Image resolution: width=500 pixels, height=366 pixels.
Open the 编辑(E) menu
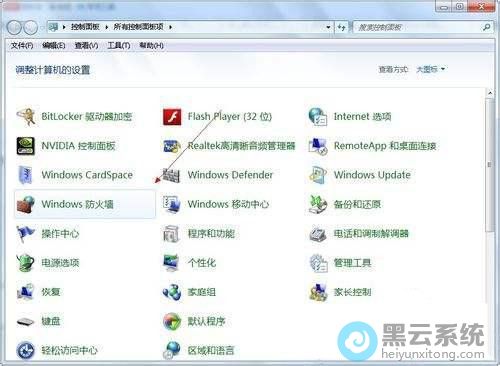(54, 45)
